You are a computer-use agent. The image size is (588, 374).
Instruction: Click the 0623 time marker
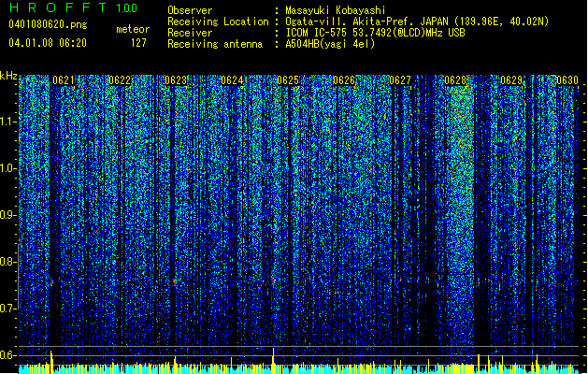176,80
